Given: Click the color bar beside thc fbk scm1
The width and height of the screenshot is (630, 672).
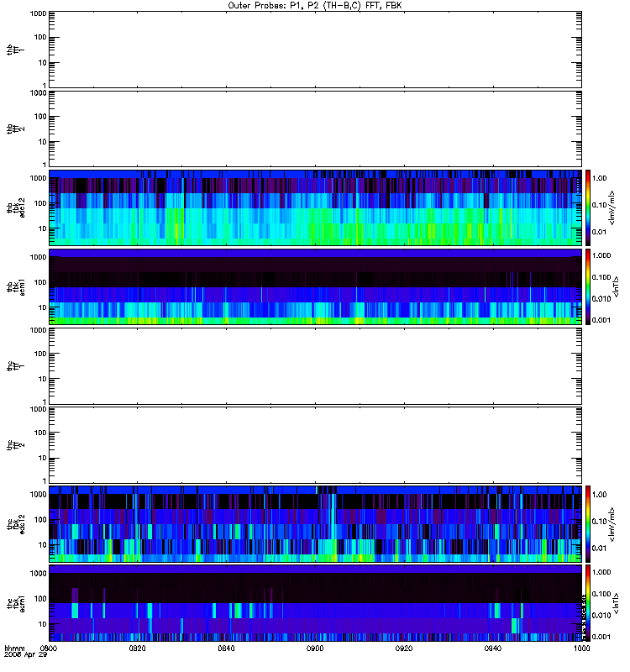Looking at the screenshot, I should coord(588,603).
